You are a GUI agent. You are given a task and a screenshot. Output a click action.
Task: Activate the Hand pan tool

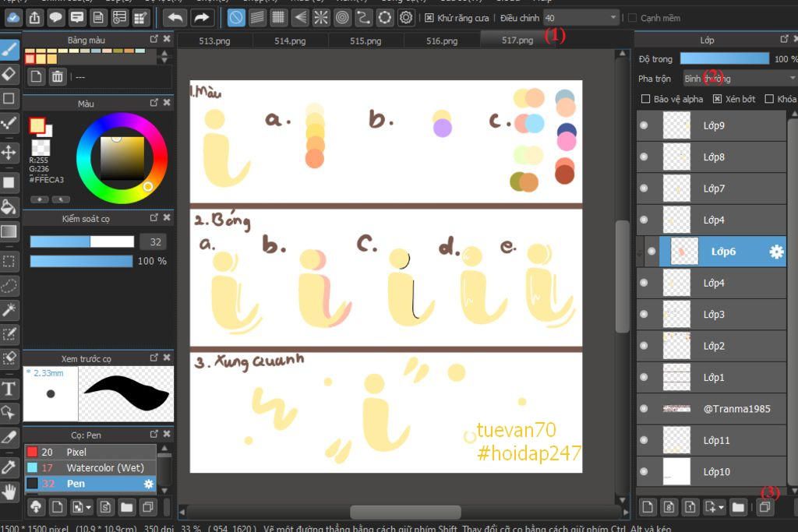coord(9,491)
